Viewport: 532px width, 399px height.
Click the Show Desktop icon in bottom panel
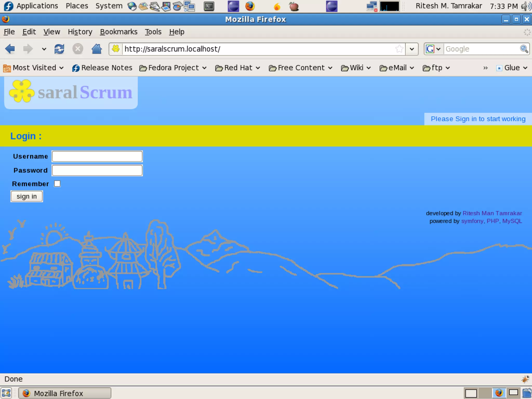6,393
